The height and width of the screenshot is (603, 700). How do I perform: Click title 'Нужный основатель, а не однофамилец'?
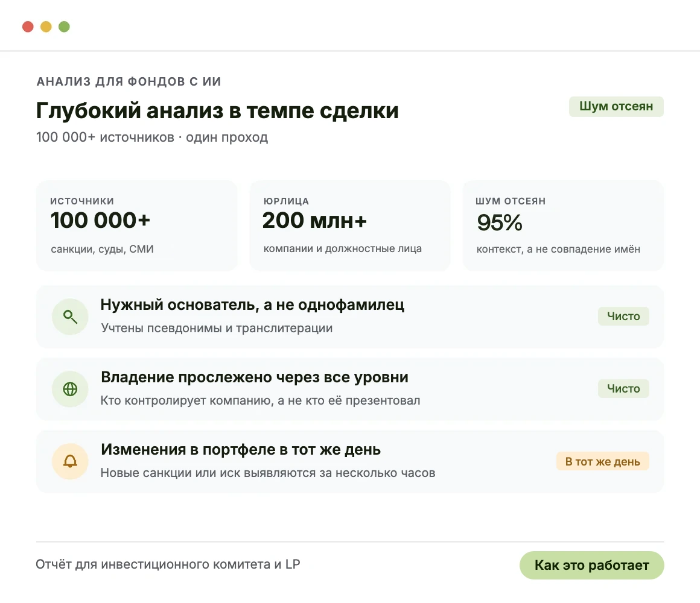[x=252, y=305]
